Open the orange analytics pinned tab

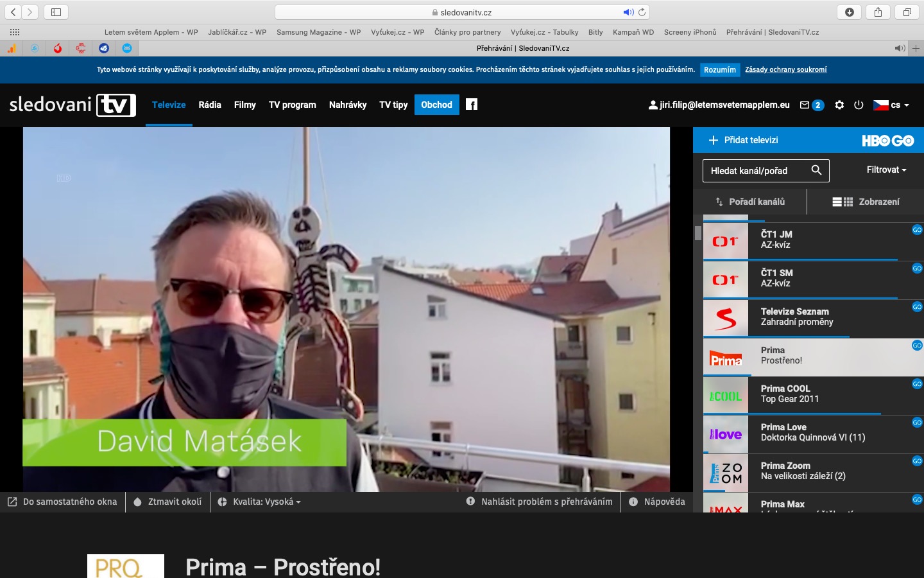(x=12, y=48)
